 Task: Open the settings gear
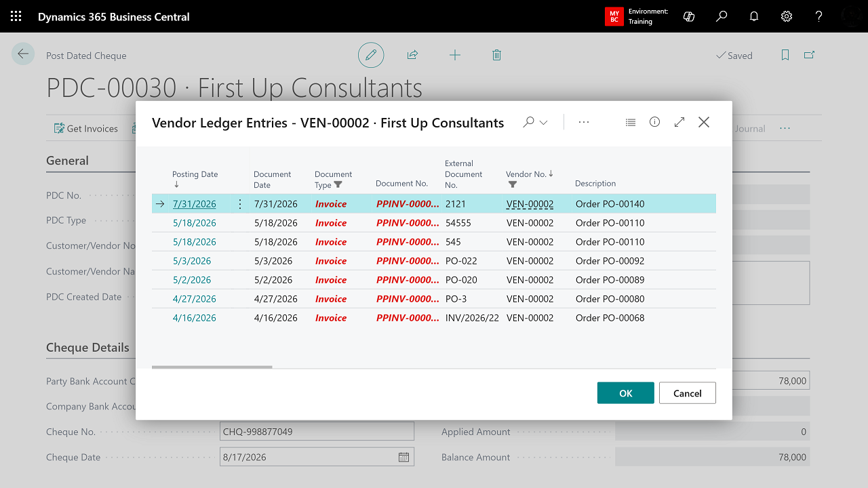[x=787, y=16]
